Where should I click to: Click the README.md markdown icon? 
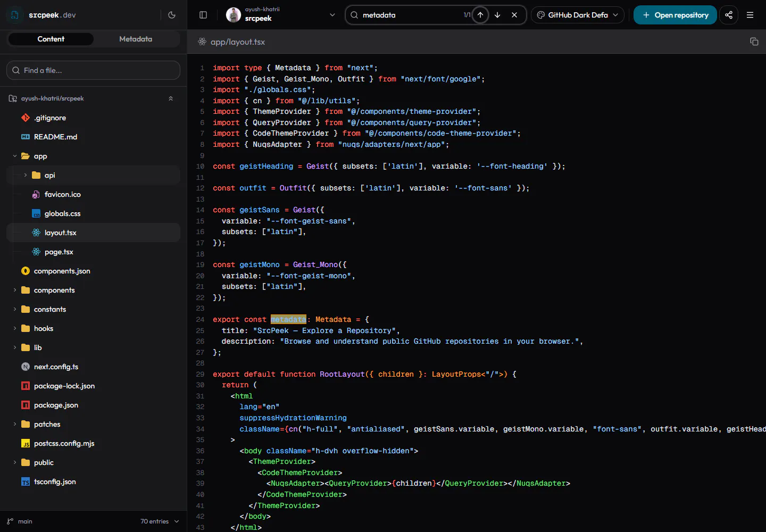[x=26, y=137]
